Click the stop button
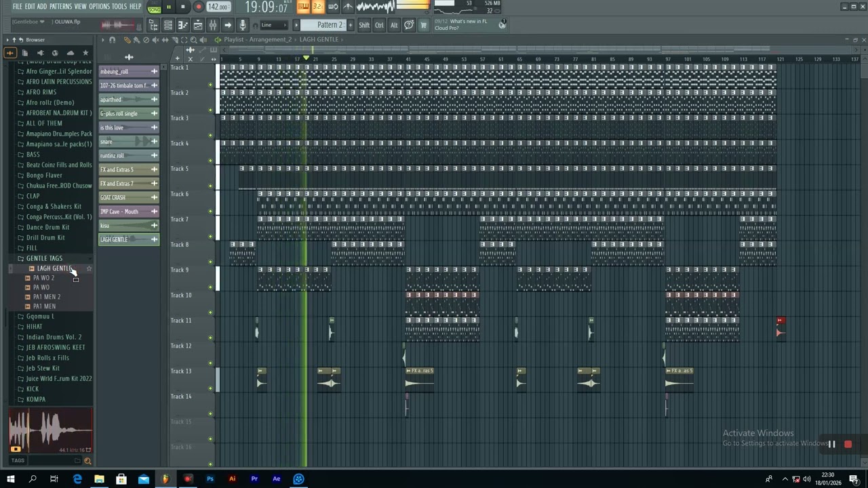The width and height of the screenshot is (868, 488). coord(182,7)
